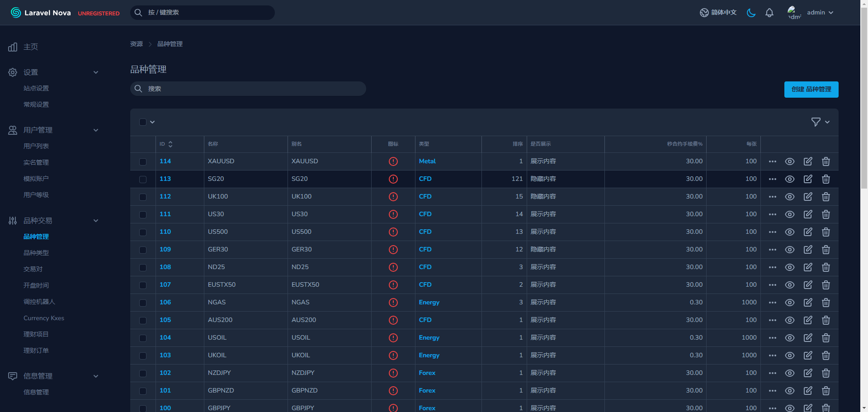Click edit icon for NGAS row
This screenshot has height=412, width=868.
[x=807, y=303]
